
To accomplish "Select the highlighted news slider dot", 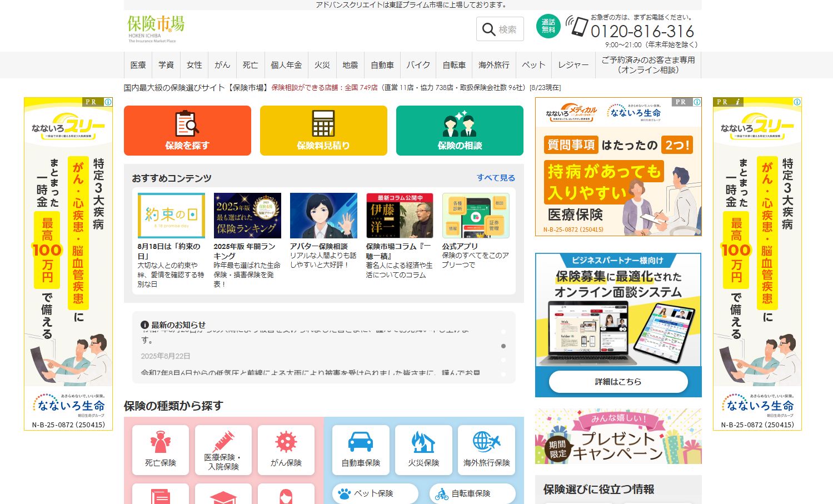I will click(x=503, y=346).
